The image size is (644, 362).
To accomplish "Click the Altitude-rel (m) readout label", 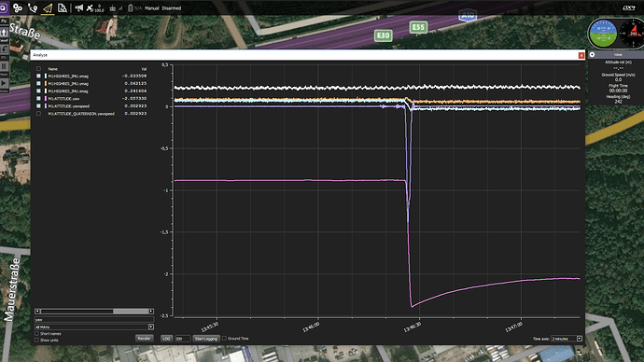I will pyautogui.click(x=618, y=62).
